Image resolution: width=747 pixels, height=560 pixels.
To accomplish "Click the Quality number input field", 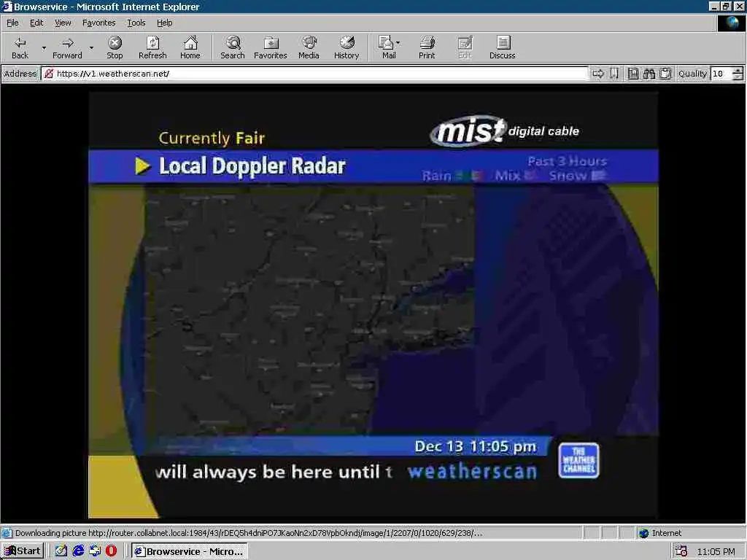I will point(721,74).
